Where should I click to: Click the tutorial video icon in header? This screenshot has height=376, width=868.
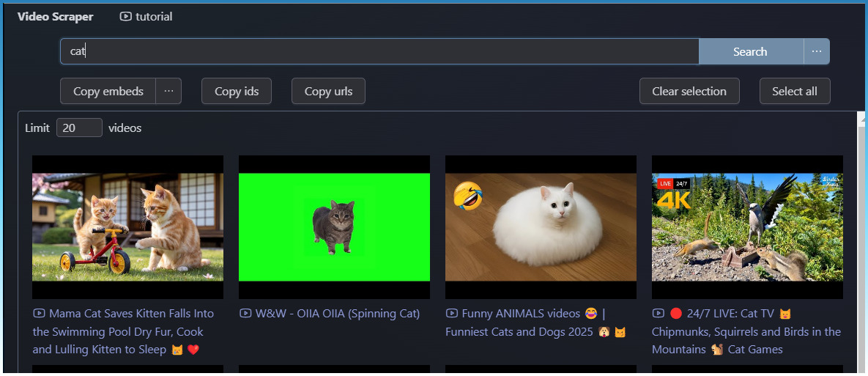click(125, 16)
